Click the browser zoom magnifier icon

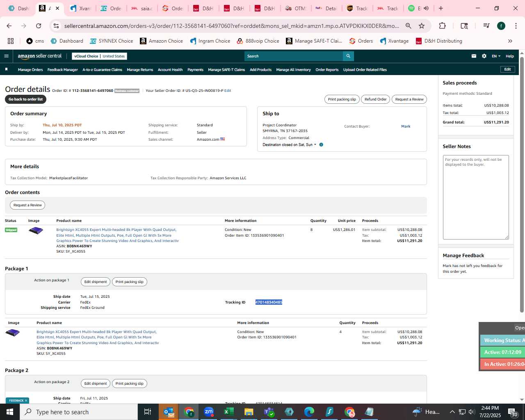coord(409,26)
